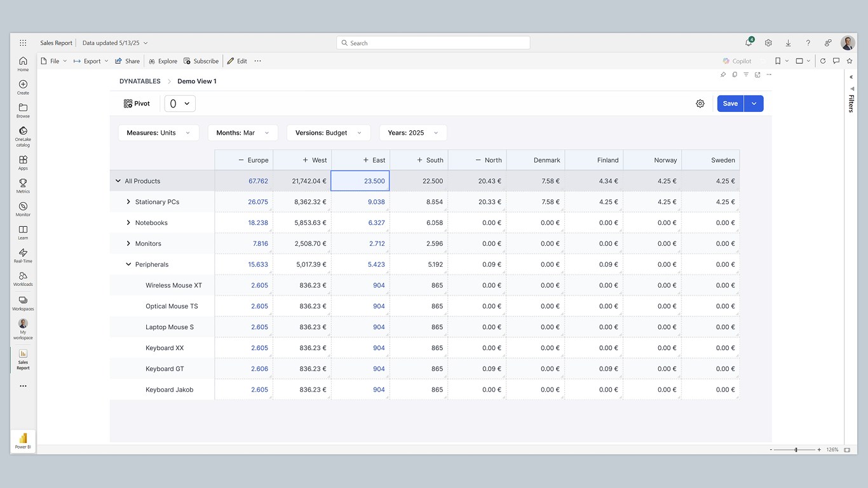This screenshot has width=868, height=488.
Task: Collapse the Europe column group
Action: click(241, 160)
